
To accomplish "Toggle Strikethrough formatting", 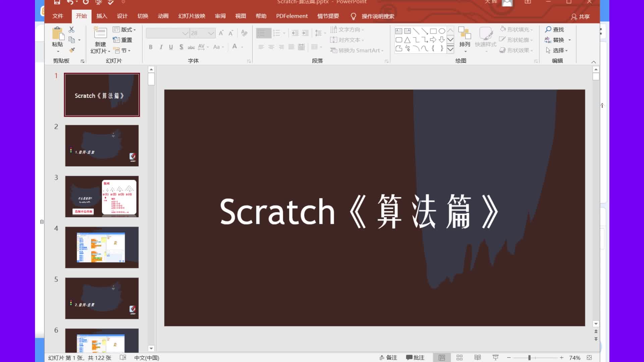I will tap(191, 47).
